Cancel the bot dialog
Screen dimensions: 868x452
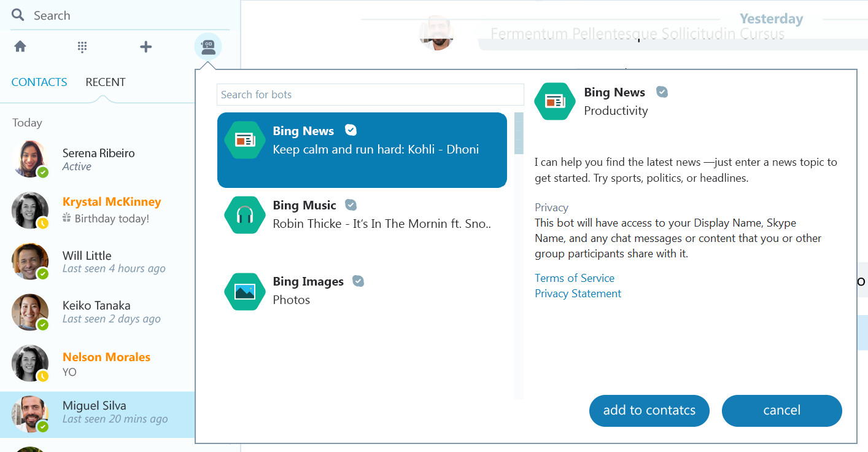tap(782, 411)
